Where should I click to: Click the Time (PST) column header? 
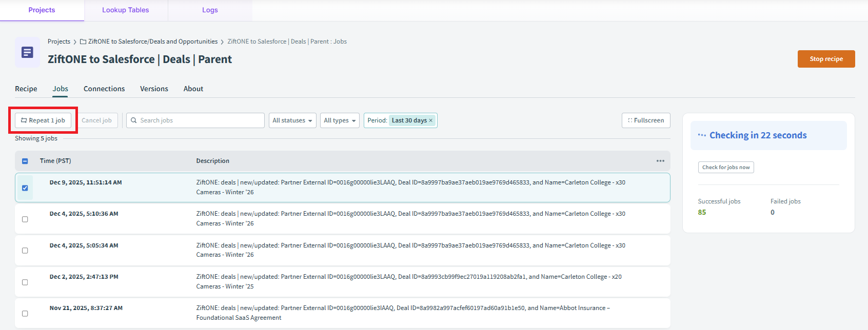tap(55, 161)
